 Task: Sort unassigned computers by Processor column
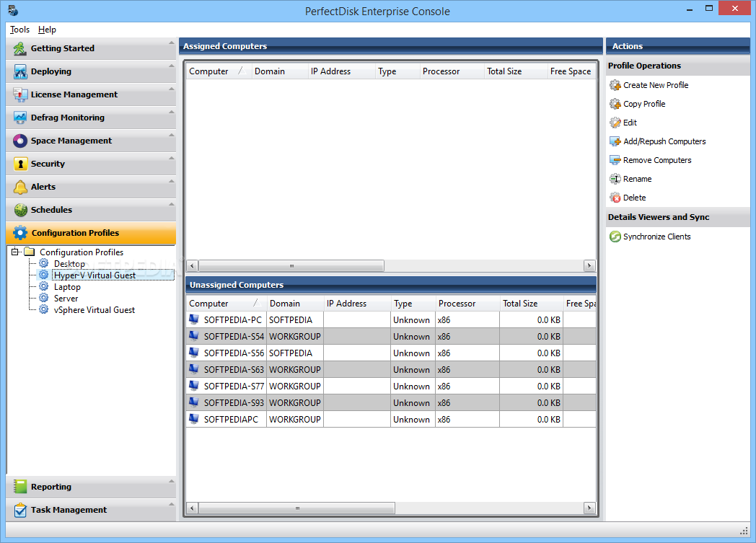[x=467, y=304]
